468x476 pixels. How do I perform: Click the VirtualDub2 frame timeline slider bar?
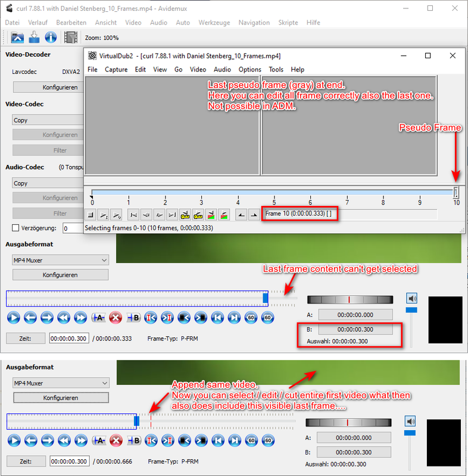pos(273,192)
